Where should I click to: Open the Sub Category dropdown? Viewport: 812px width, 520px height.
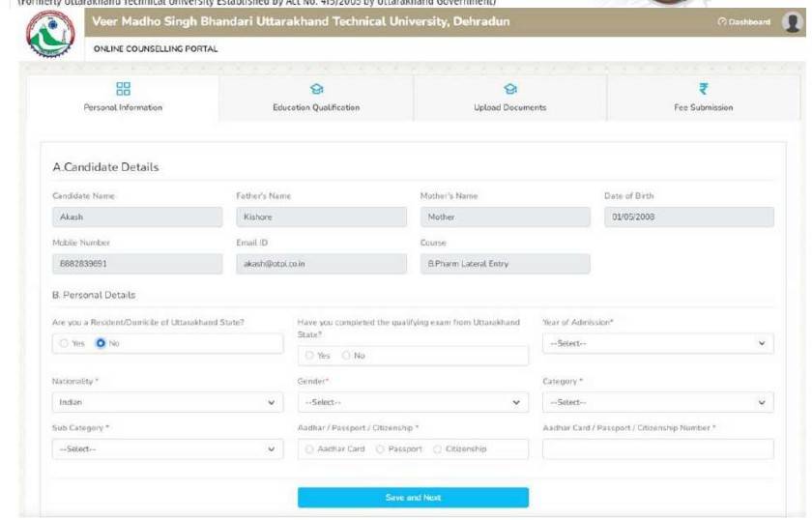pyautogui.click(x=167, y=449)
